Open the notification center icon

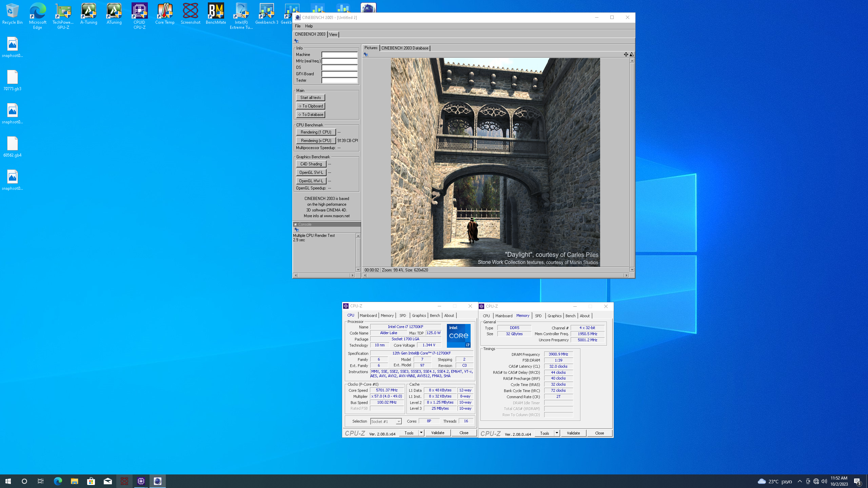(857, 481)
